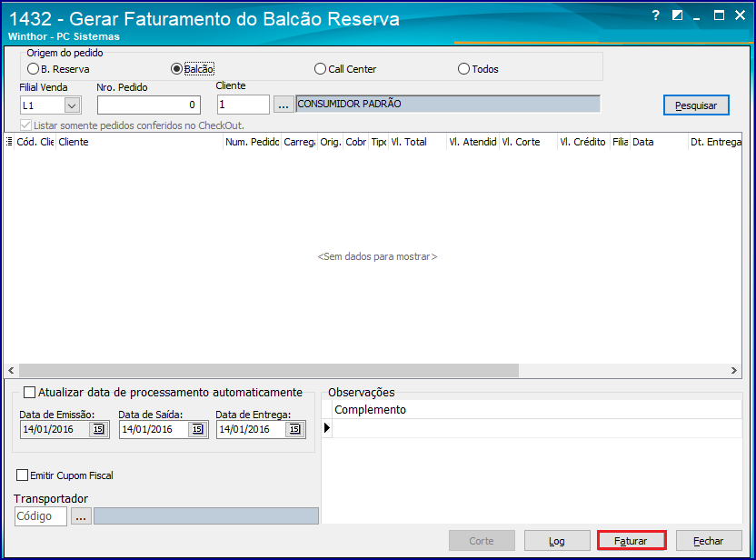756x560 pixels.
Task: Sort by Dt. Entrega column header
Action: (715, 142)
